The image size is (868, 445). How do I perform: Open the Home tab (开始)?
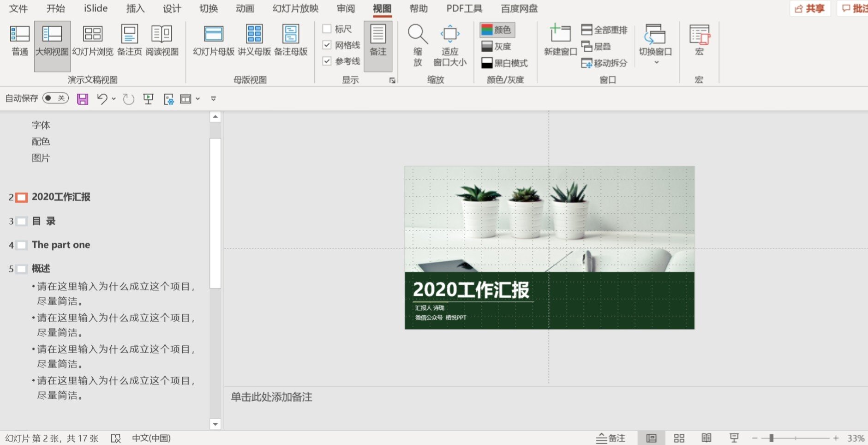click(55, 8)
